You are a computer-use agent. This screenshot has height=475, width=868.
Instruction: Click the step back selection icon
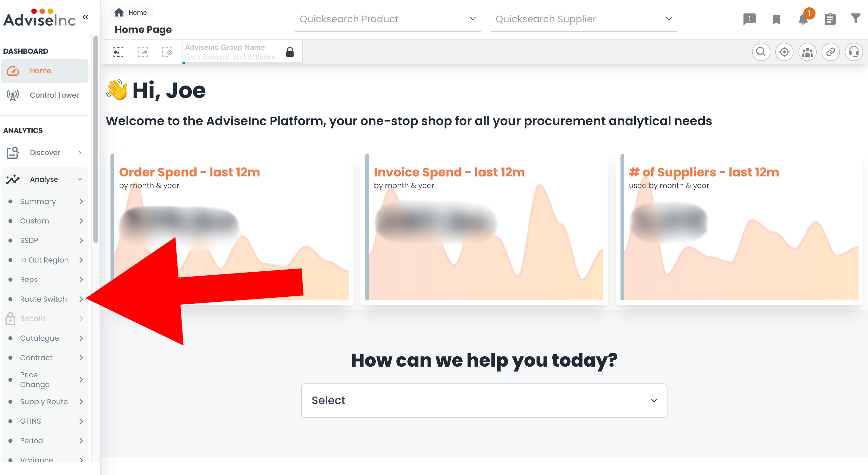tap(118, 52)
